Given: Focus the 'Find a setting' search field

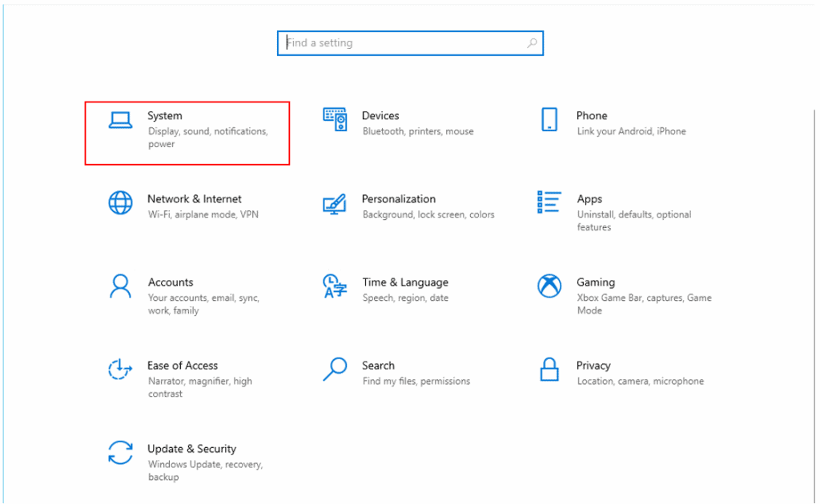Looking at the screenshot, I should pyautogui.click(x=400, y=43).
